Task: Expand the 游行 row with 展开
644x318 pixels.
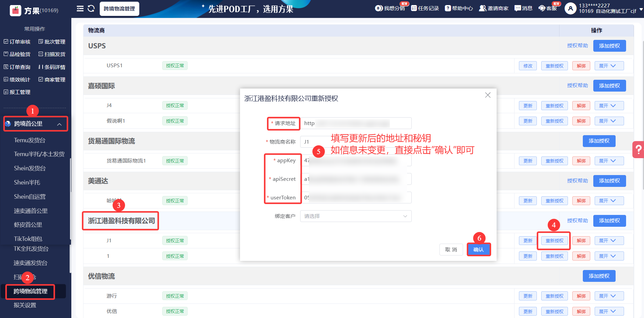Action: point(609,296)
